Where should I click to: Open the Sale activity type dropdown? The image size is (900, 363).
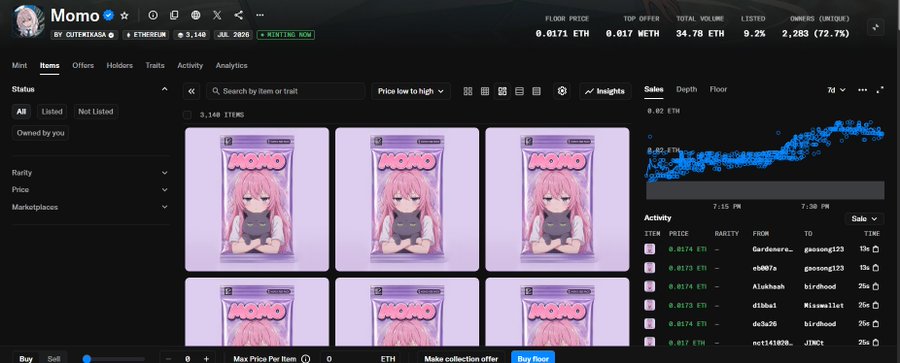864,218
